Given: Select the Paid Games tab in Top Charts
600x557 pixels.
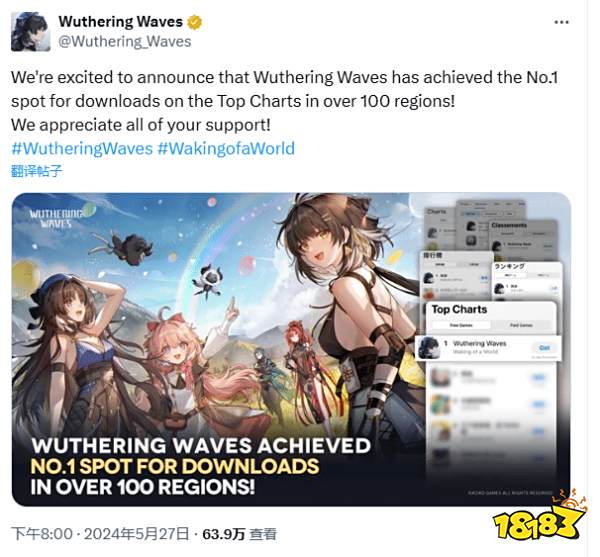Looking at the screenshot, I should coord(522,325).
